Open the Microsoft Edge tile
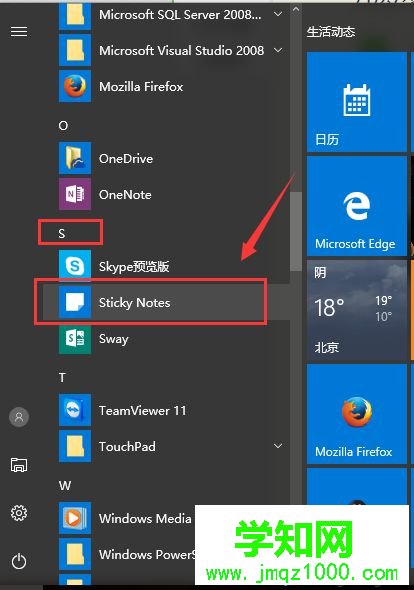Viewport: 414px width, 590px height. pos(357,206)
